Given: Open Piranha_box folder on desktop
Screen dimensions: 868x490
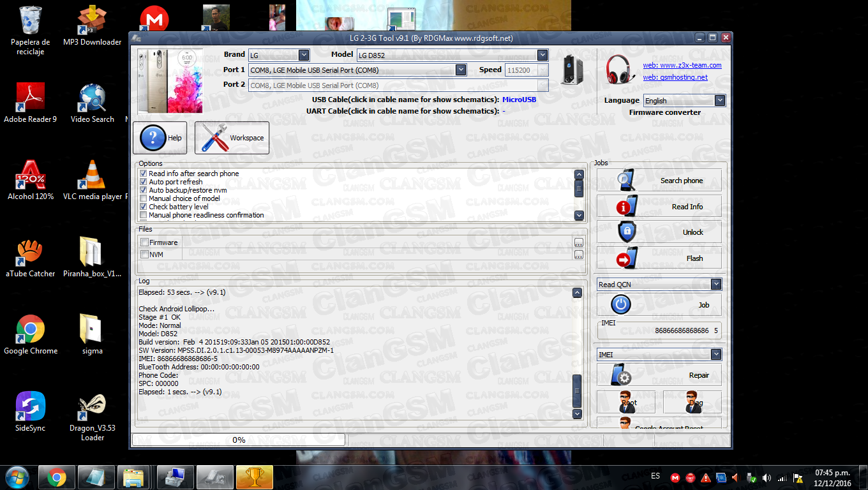Looking at the screenshot, I should click(92, 257).
